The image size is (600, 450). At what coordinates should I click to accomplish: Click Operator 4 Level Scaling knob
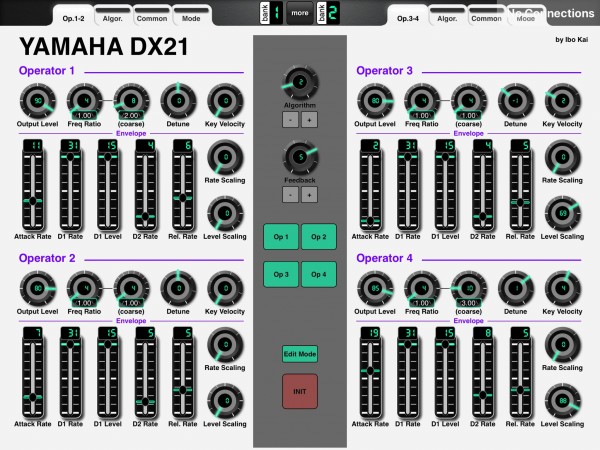point(563,401)
